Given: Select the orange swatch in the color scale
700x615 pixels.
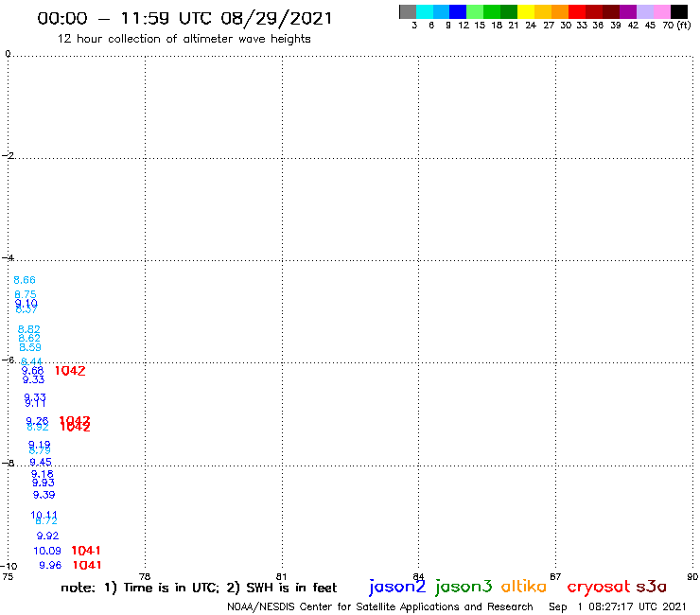Looking at the screenshot, I should point(560,11).
